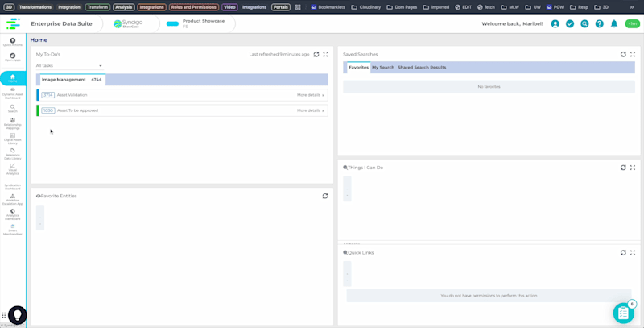Open the help question mark icon
This screenshot has width=644, height=328.
(x=599, y=24)
